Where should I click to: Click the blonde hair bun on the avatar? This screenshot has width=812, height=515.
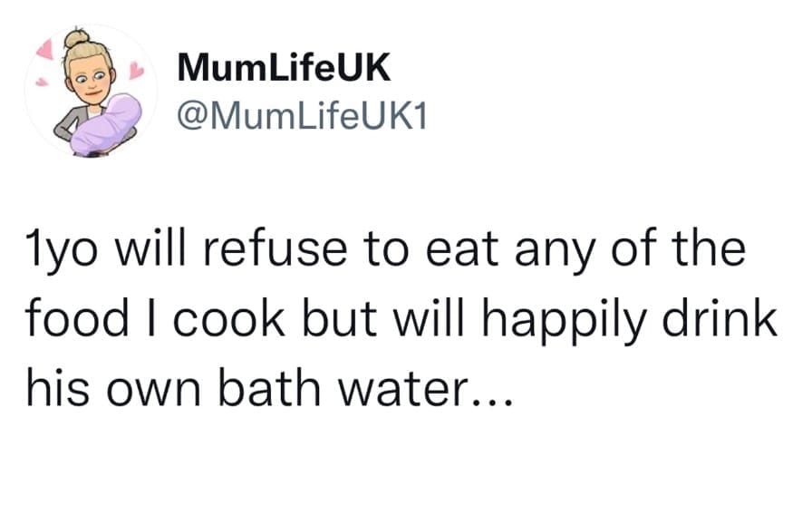point(78,39)
